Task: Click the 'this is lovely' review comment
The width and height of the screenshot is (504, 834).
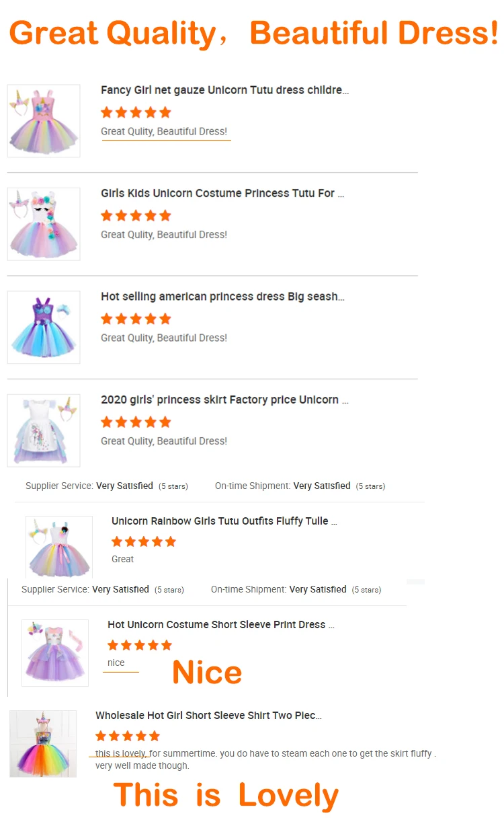Action: 265,759
